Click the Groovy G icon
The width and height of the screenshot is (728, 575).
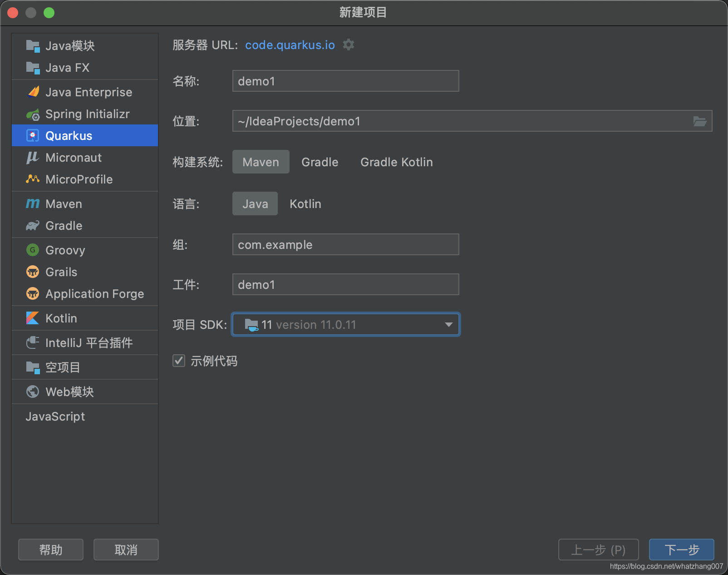[x=33, y=250]
